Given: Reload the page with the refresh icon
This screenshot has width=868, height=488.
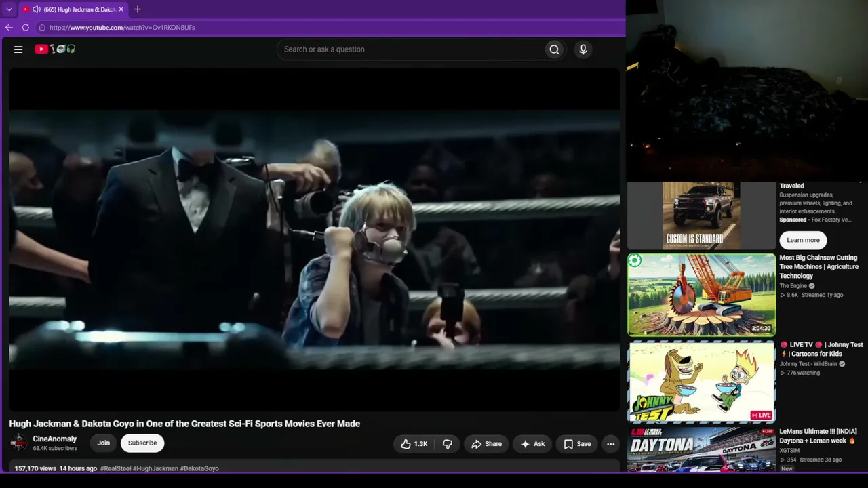Looking at the screenshot, I should [26, 28].
